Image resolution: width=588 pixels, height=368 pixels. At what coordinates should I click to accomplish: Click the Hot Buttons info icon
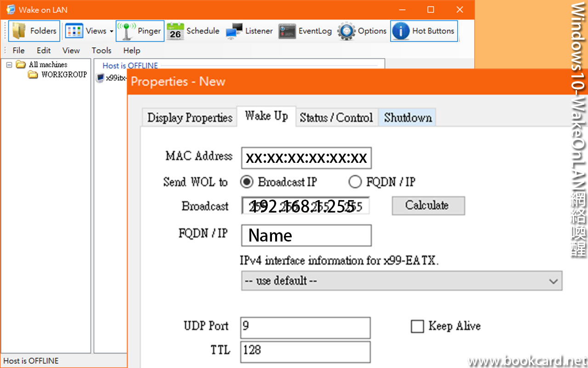(x=401, y=31)
